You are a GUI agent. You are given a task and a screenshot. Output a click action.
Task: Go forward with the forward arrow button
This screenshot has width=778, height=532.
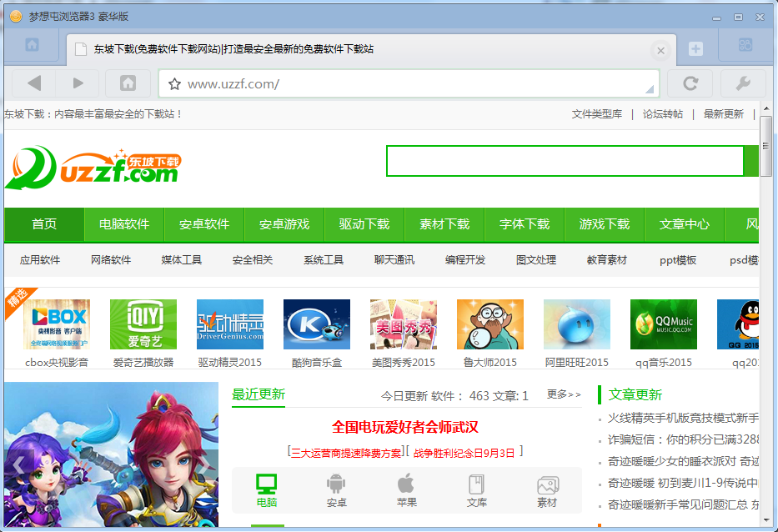tap(78, 83)
